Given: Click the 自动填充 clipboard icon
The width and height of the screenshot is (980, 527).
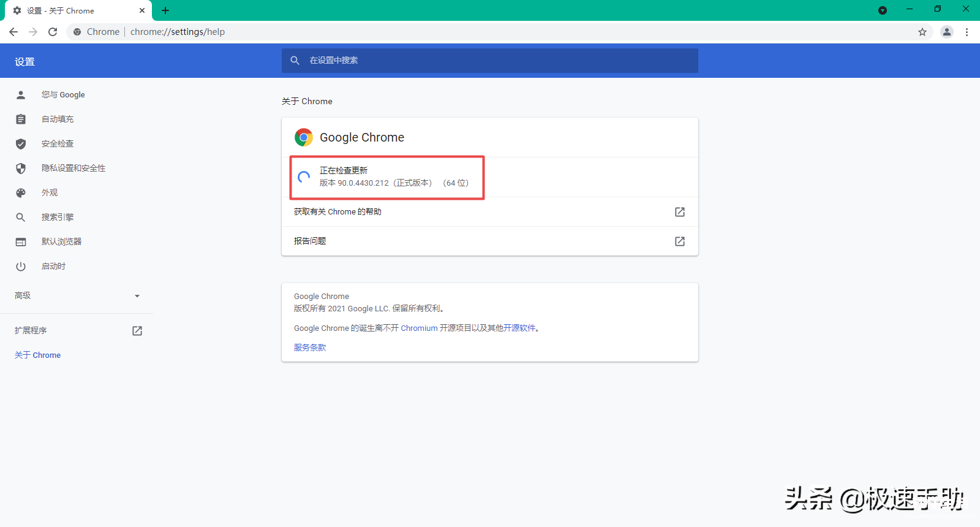Looking at the screenshot, I should 21,119.
